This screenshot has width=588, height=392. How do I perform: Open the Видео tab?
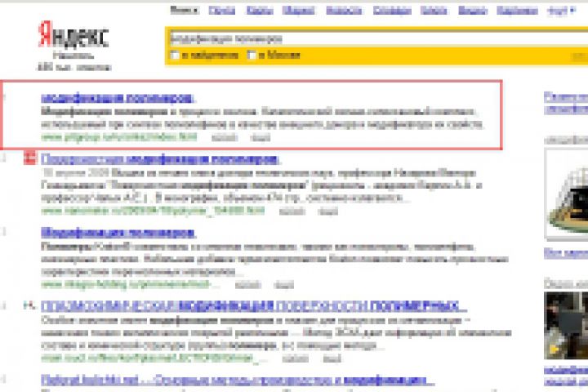(x=473, y=11)
